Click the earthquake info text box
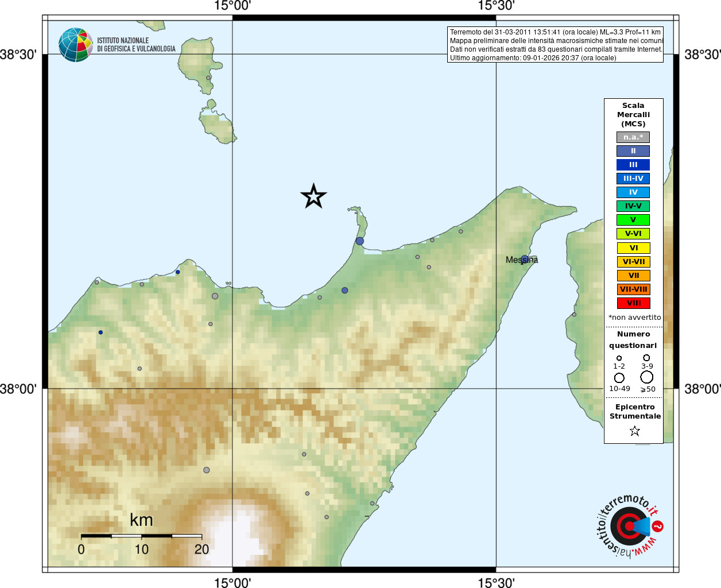721x588 pixels. [555, 45]
